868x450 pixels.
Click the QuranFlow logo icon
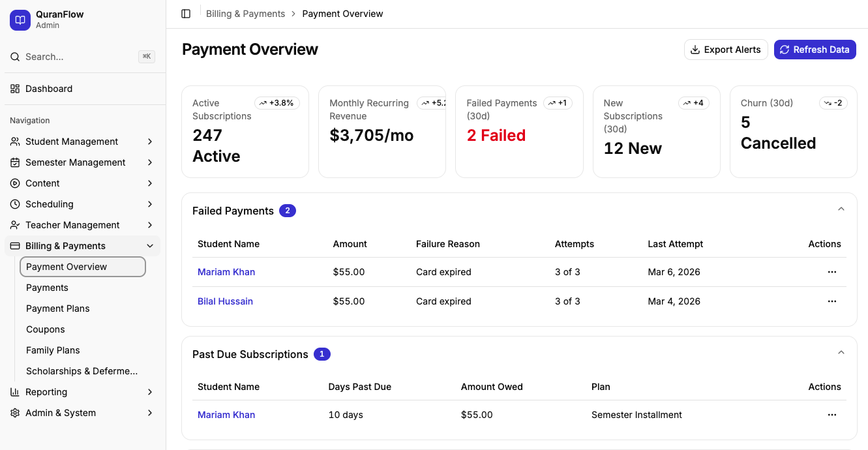[20, 20]
